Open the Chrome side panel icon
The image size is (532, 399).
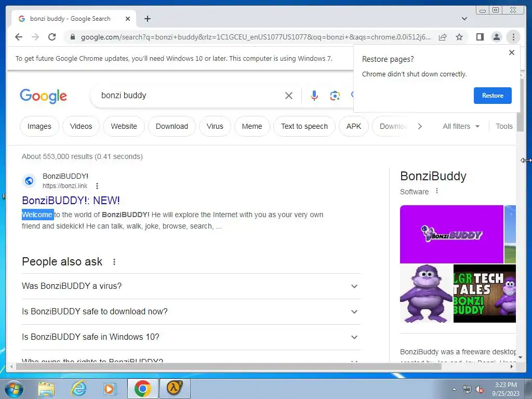point(480,37)
